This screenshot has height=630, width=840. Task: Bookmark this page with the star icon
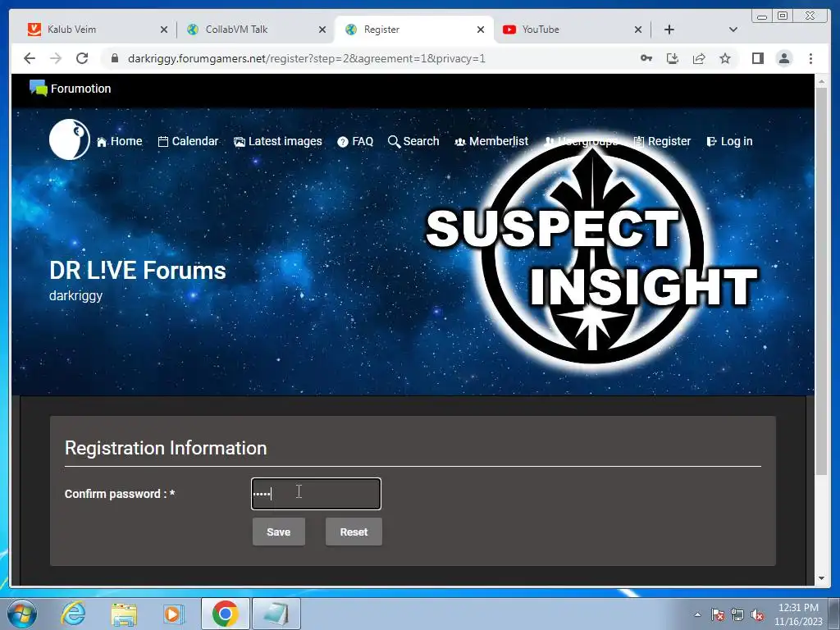tap(725, 58)
